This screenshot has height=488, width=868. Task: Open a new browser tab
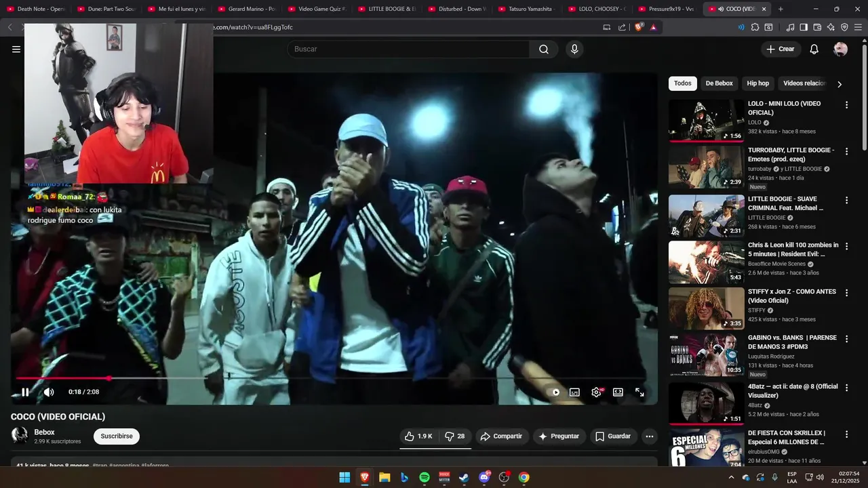click(x=781, y=9)
